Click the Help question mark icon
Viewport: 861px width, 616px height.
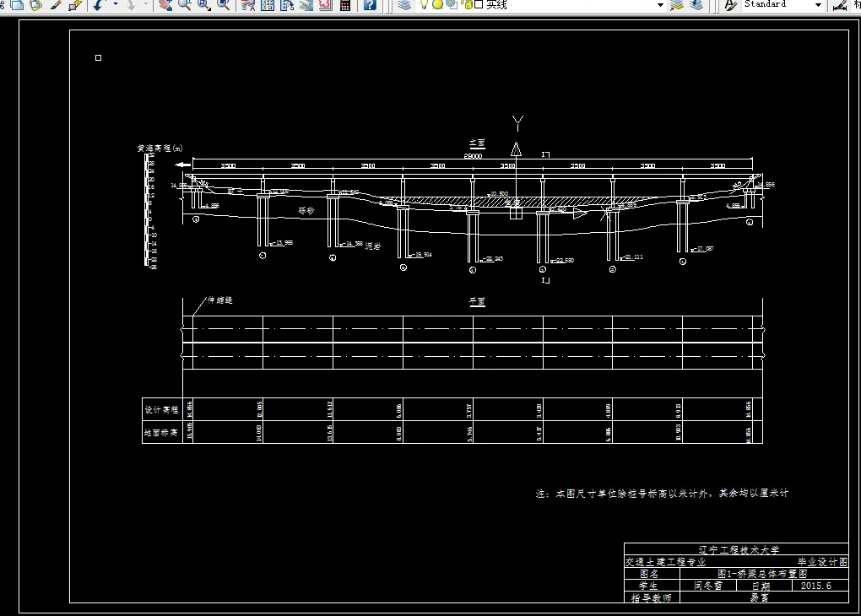point(370,5)
